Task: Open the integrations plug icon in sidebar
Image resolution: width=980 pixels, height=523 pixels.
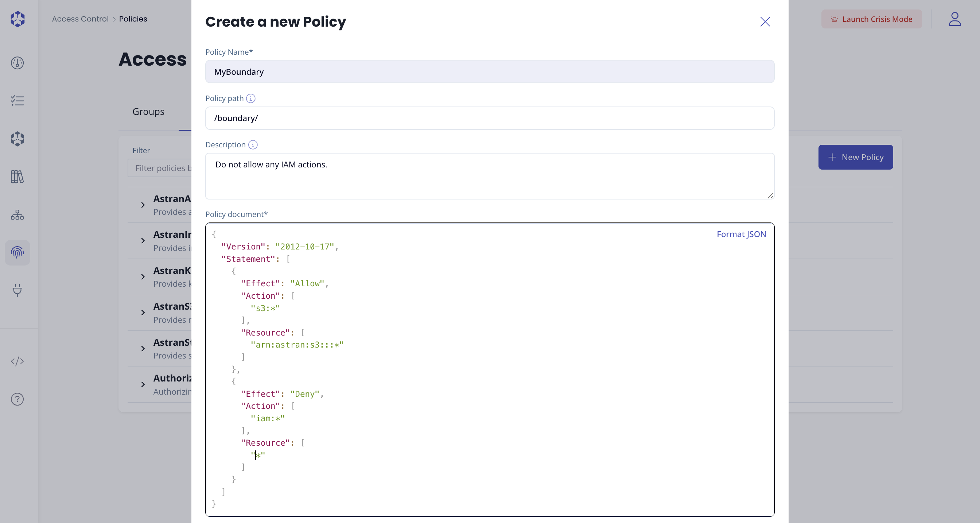Action: (17, 290)
